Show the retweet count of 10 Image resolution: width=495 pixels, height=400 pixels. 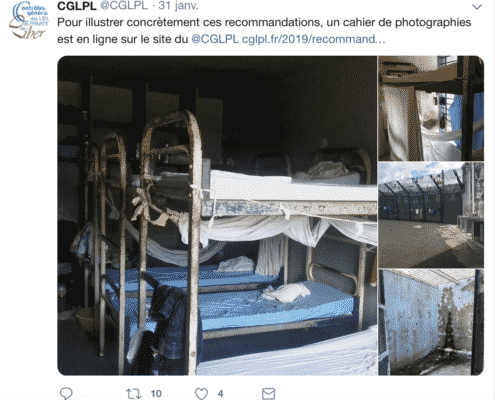click(156, 394)
